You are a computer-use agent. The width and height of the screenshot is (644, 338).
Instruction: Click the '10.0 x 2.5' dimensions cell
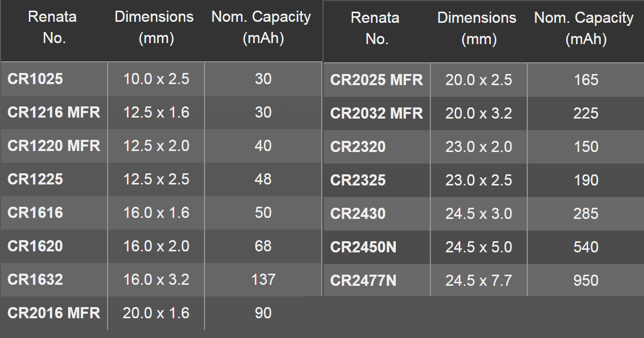156,79
